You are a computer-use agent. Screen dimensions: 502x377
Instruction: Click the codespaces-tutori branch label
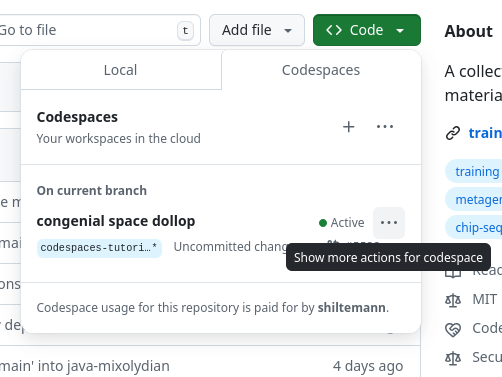tap(99, 248)
